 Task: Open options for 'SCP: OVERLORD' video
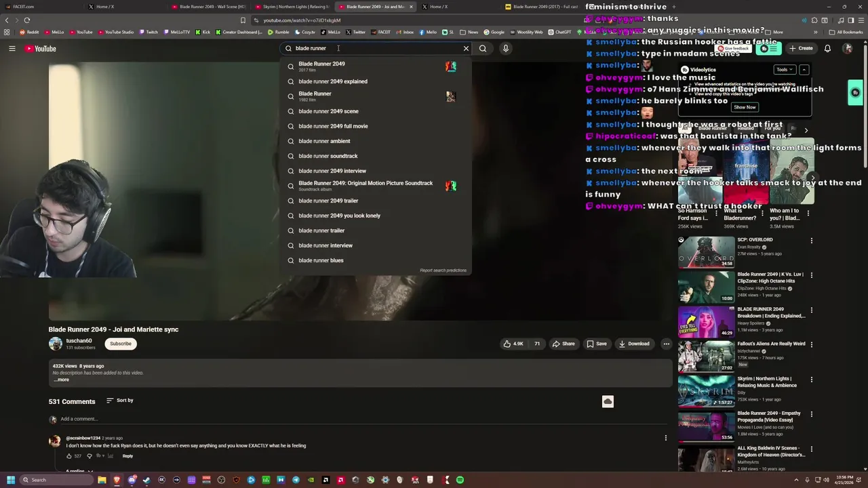pos(811,241)
